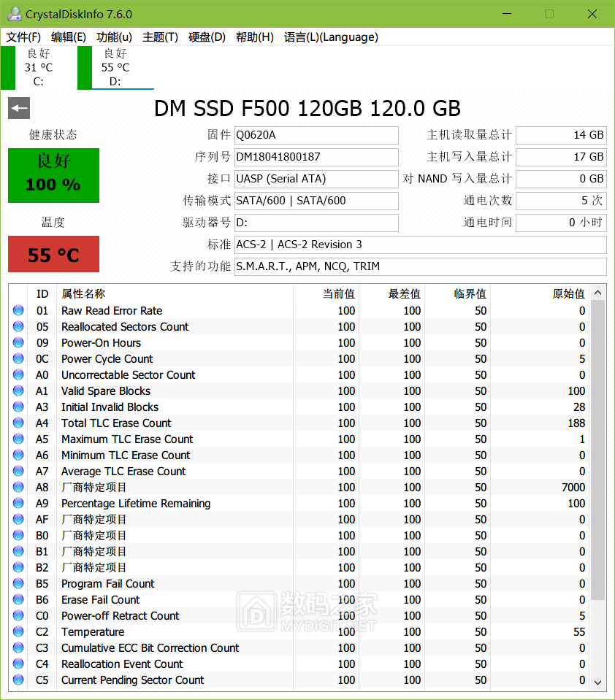Click status orb for Program Fail Count
Viewport: 615px width, 700px height.
[x=18, y=583]
